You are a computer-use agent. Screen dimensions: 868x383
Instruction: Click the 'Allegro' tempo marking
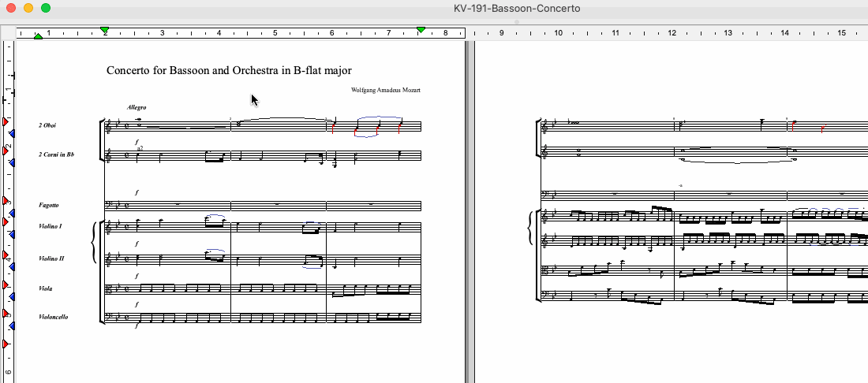137,107
